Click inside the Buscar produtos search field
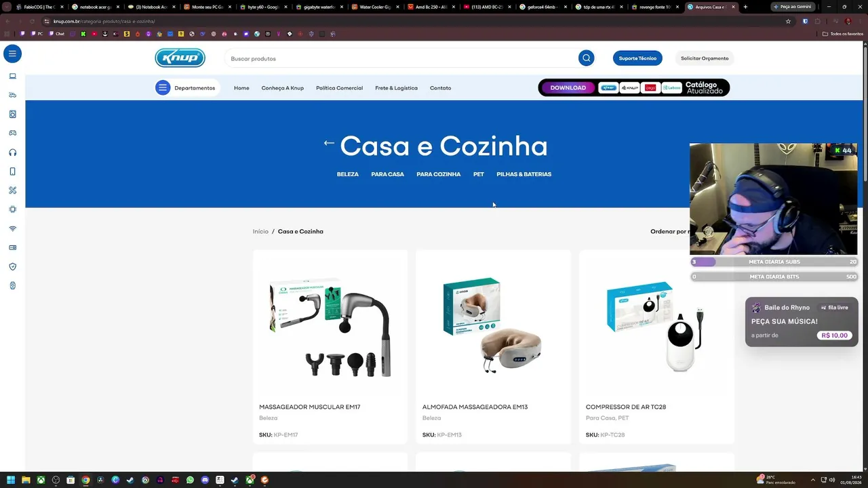This screenshot has height=488, width=868. [401, 58]
